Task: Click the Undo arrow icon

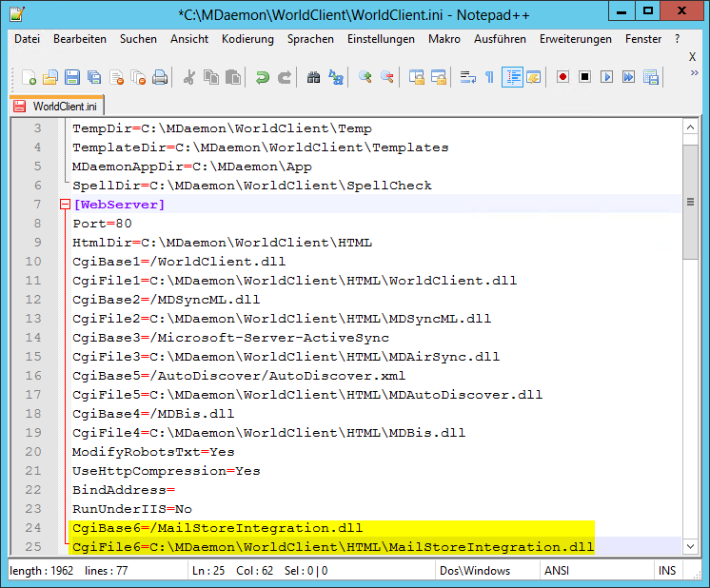Action: point(262,77)
